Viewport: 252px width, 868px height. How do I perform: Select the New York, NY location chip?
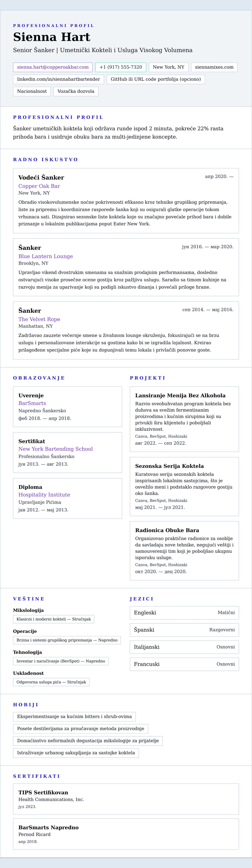pos(169,67)
